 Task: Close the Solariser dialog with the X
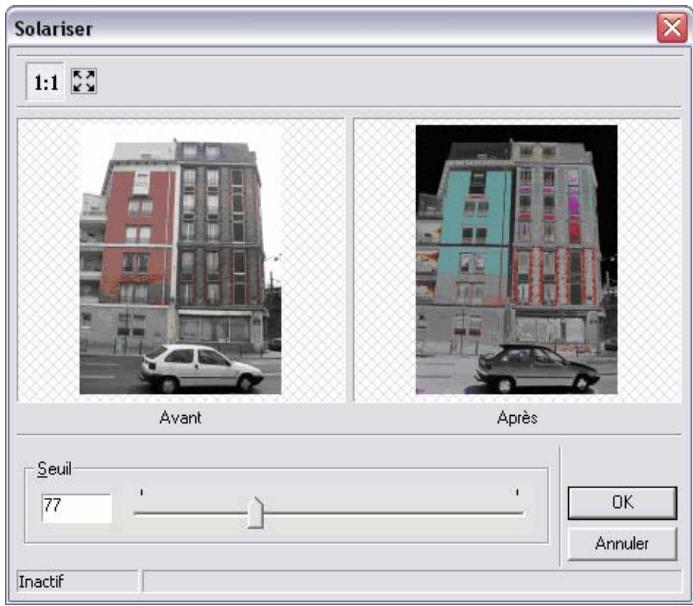(671, 28)
